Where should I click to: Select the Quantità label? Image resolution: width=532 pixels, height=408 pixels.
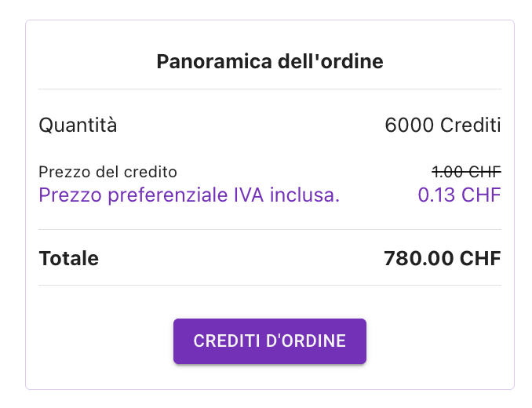[x=78, y=125]
